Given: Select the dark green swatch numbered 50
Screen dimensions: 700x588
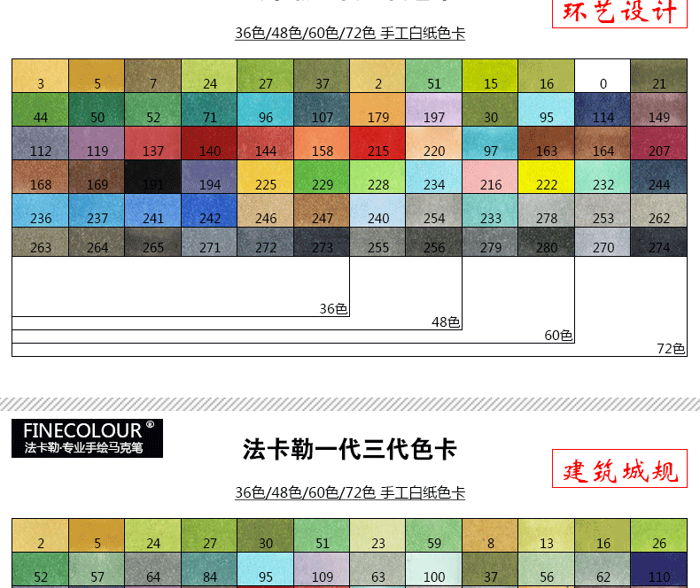Looking at the screenshot, I should tap(97, 110).
